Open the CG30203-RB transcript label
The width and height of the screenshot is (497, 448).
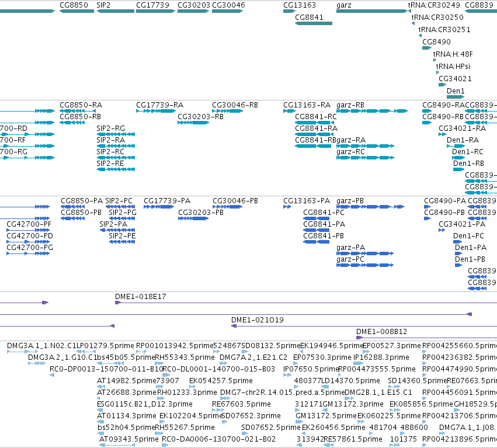tap(201, 117)
